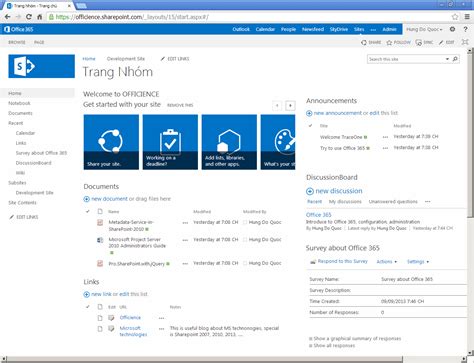Bookmark page with the star icon
Screen dimensions: 474x363
click(x=455, y=17)
